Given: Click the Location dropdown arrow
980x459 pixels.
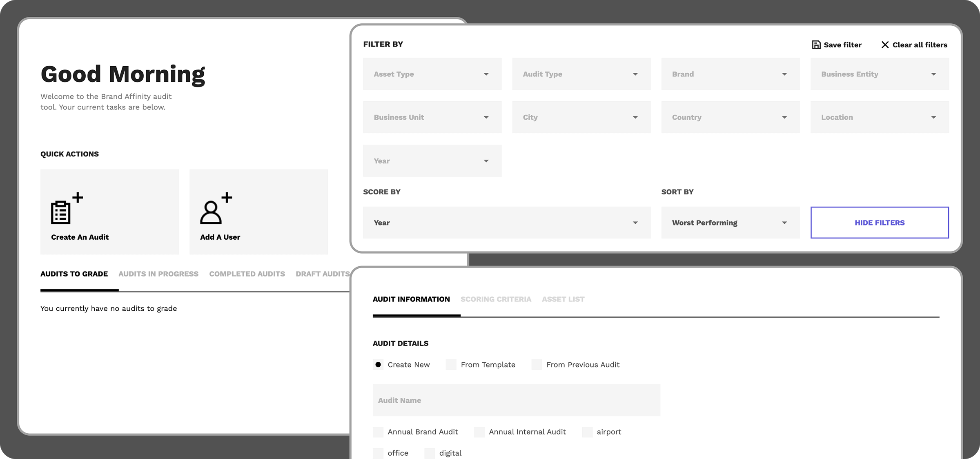Looking at the screenshot, I should pyautogui.click(x=933, y=118).
